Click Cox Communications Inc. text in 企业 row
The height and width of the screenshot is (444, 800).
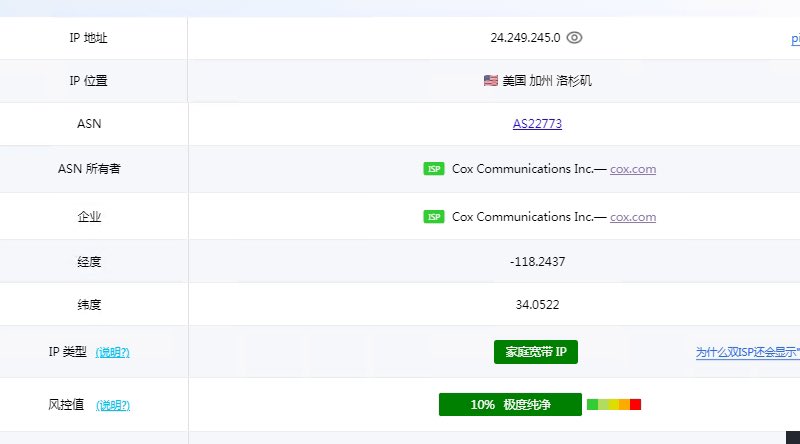click(523, 217)
